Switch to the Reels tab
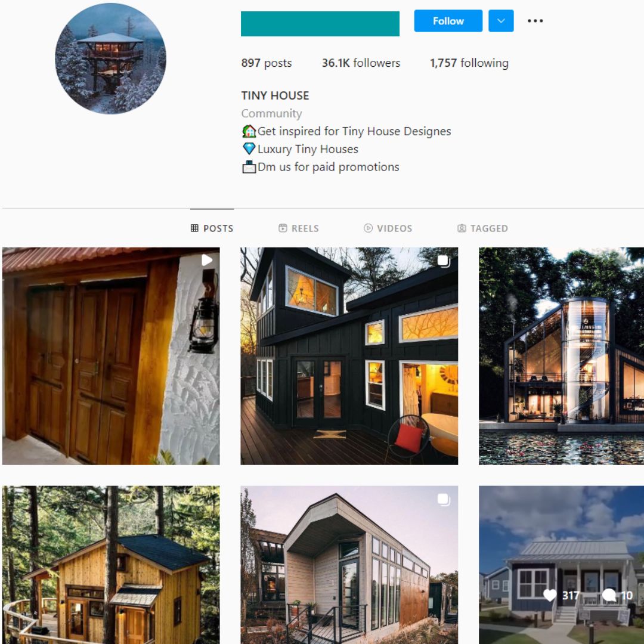 [x=299, y=228]
